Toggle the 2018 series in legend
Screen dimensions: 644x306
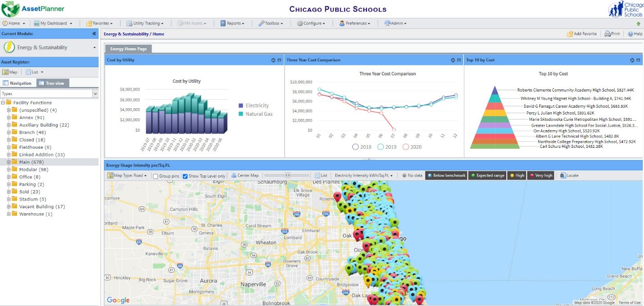362,147
